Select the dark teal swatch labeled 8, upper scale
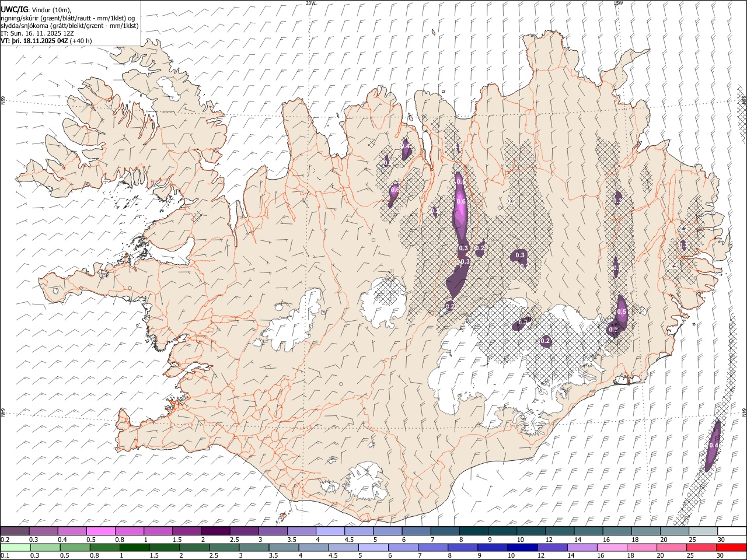Screen dimensions: 747x560 (473, 531)
